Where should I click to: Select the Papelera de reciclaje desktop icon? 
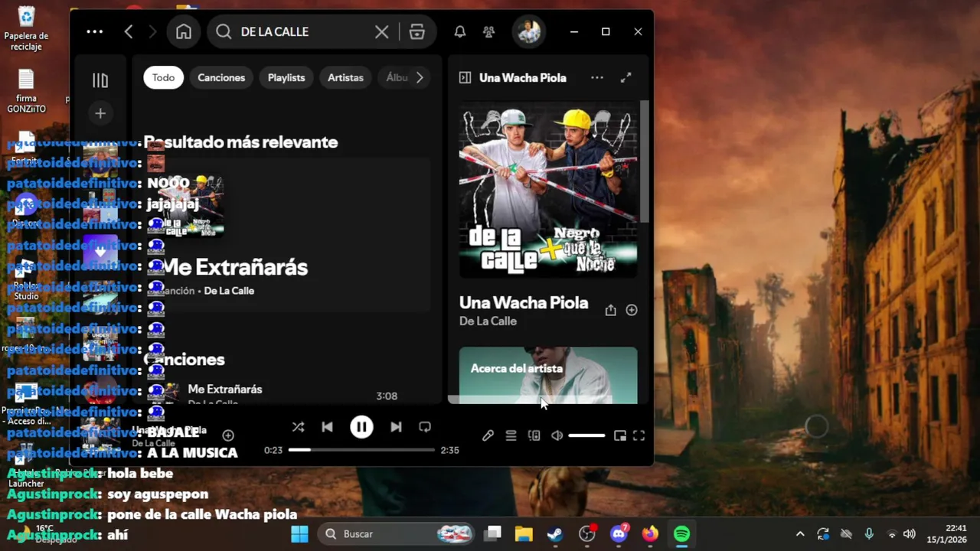(26, 27)
